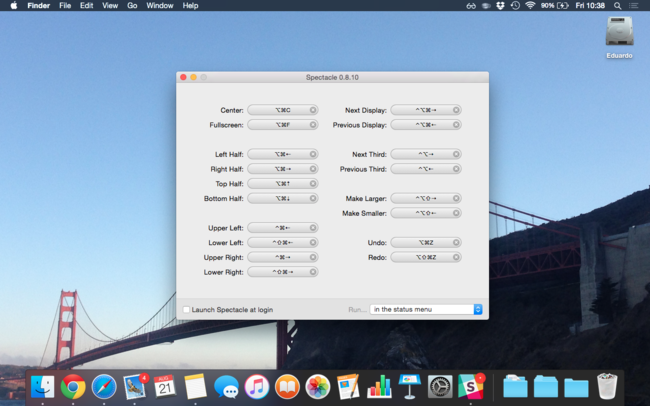Click the Make Larger shortcut field
This screenshot has width=650, height=406.
pyautogui.click(x=426, y=198)
